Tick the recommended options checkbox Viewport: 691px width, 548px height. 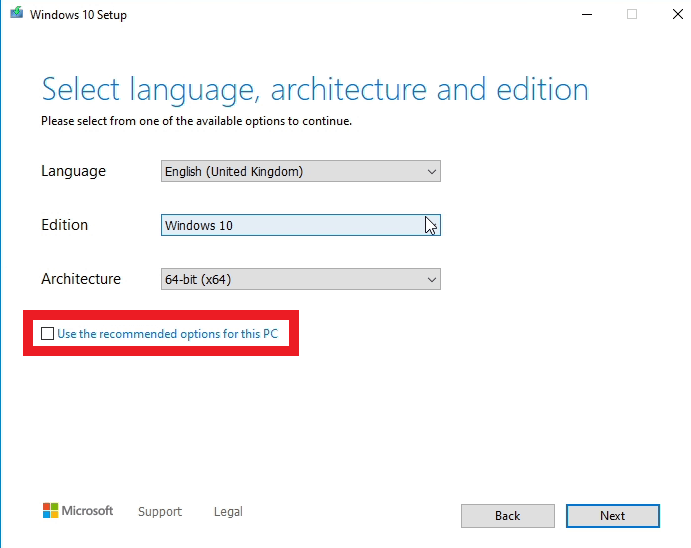(47, 333)
